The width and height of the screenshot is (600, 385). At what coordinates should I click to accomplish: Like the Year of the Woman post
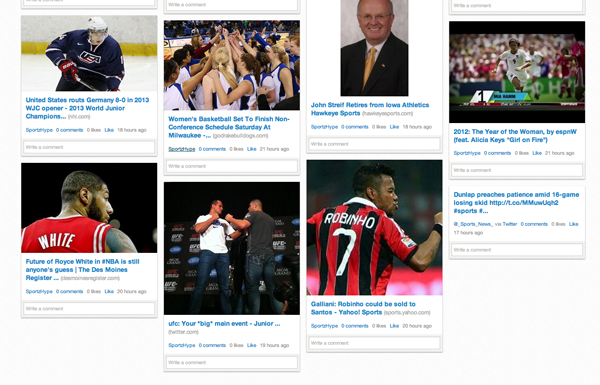coord(537,153)
